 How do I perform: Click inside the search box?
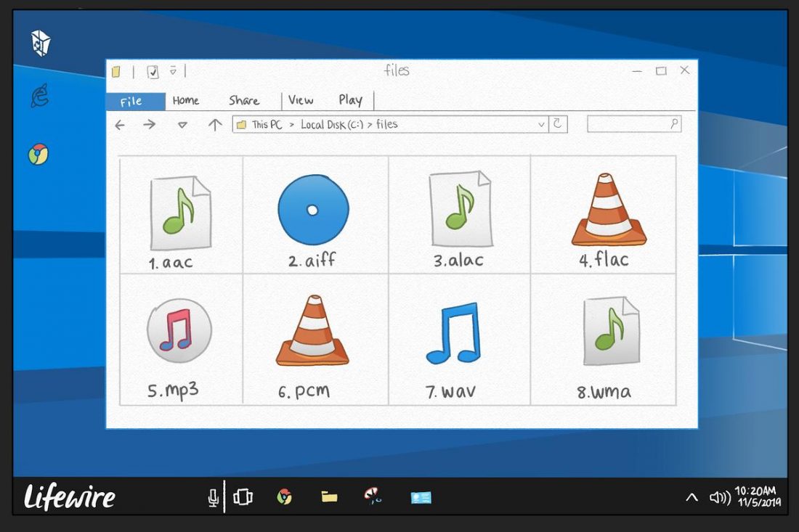click(633, 124)
